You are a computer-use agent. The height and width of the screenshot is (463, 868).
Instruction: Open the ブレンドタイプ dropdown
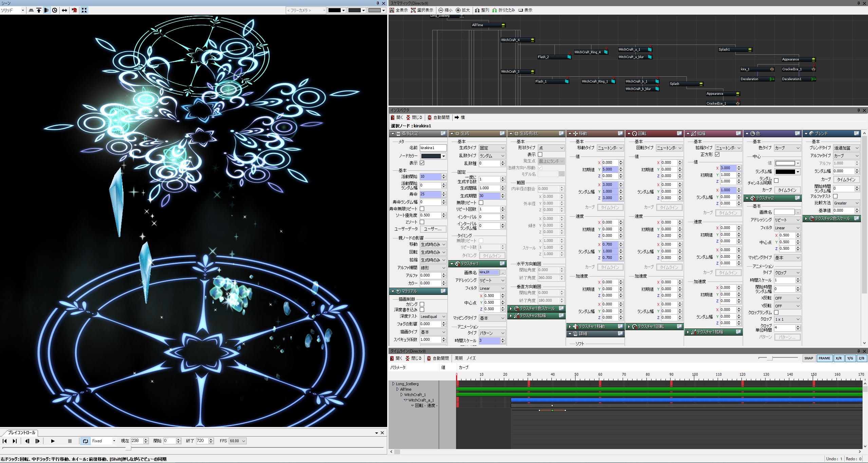(846, 148)
